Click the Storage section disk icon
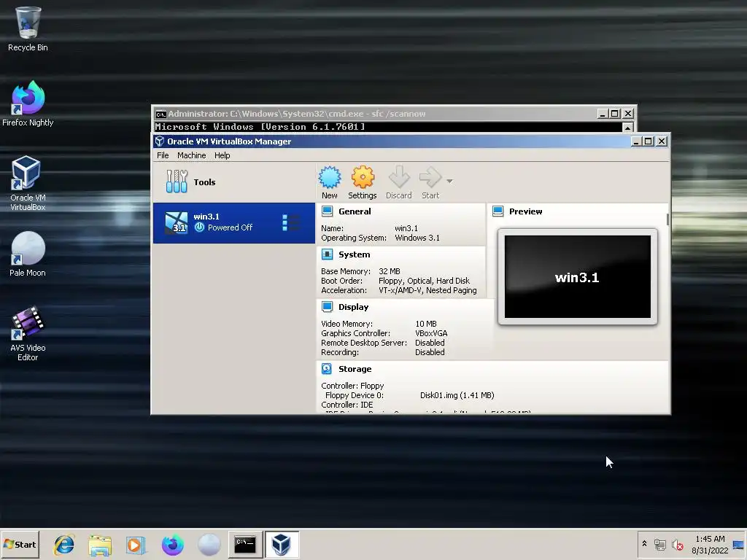The height and width of the screenshot is (560, 747). click(x=327, y=368)
